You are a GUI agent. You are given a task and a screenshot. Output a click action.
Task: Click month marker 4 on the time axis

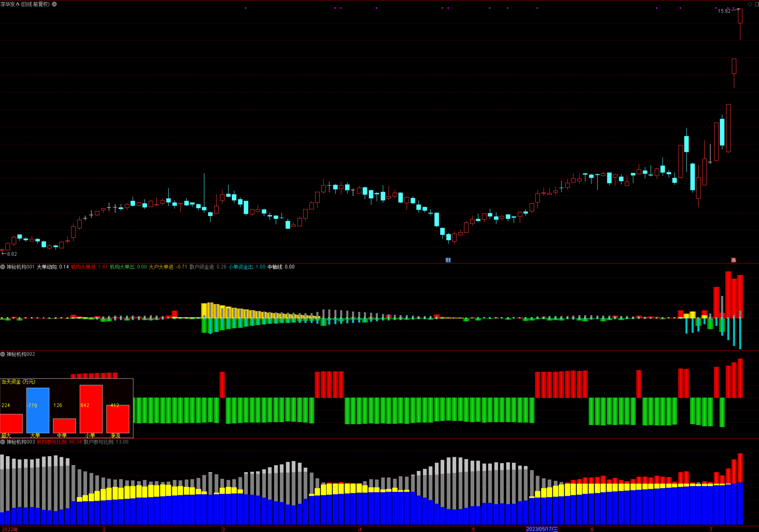[360, 529]
